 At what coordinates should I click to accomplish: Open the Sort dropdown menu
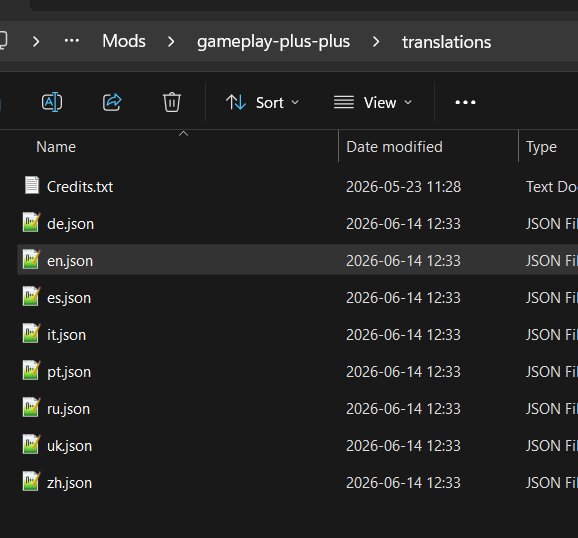click(x=262, y=103)
